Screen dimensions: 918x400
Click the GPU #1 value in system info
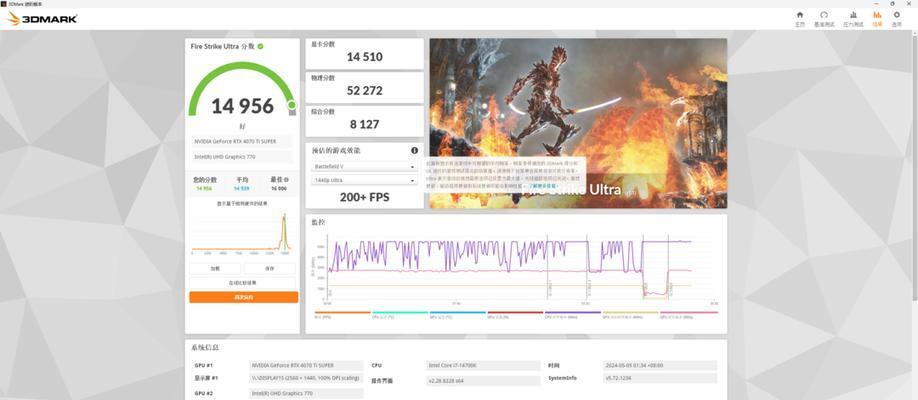click(306, 365)
